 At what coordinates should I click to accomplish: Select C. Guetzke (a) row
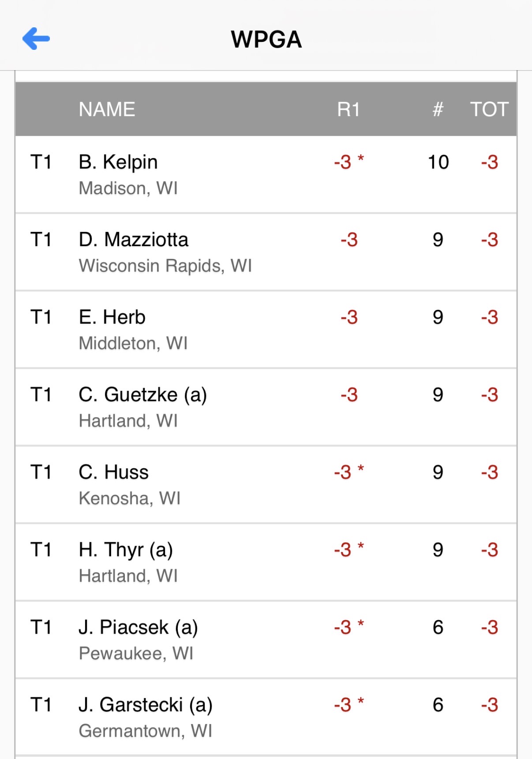click(x=266, y=407)
